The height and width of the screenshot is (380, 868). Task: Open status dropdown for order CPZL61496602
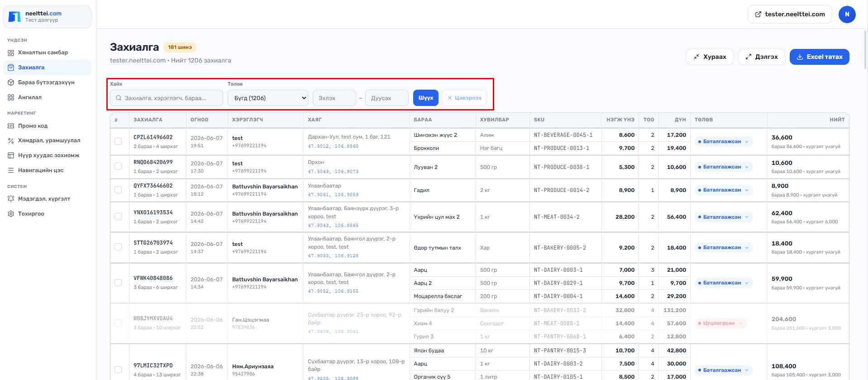[x=723, y=142]
